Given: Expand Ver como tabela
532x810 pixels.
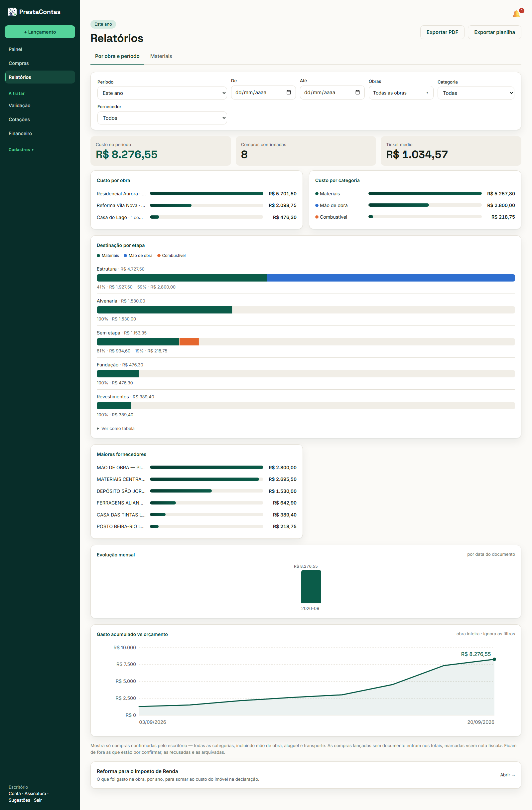Looking at the screenshot, I should click(x=116, y=429).
